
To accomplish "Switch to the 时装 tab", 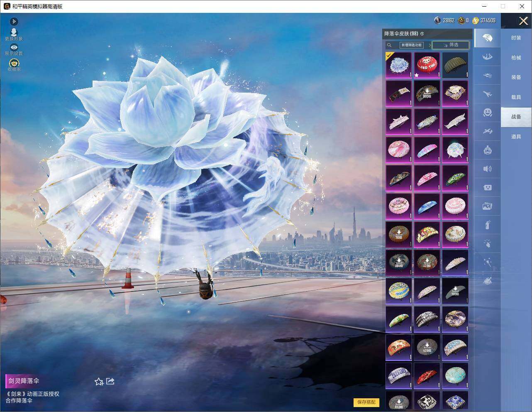I will click(x=516, y=38).
